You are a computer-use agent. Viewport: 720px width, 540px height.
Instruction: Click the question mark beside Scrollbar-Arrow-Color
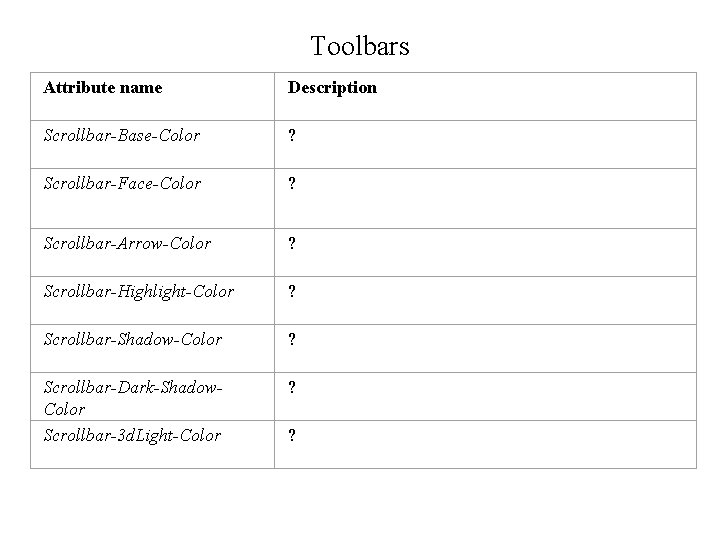(292, 244)
